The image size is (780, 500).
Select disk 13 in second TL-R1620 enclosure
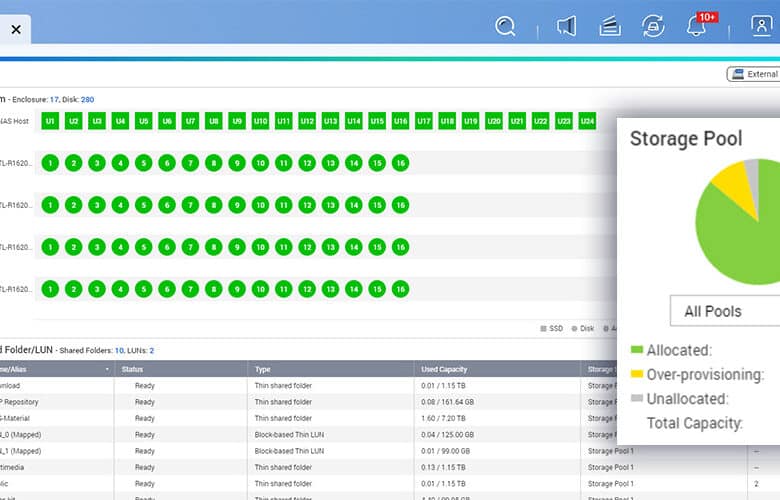(x=330, y=205)
